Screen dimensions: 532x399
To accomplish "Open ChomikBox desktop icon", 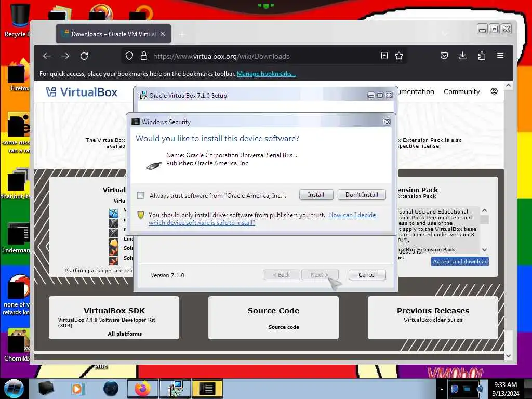I will click(17, 344).
